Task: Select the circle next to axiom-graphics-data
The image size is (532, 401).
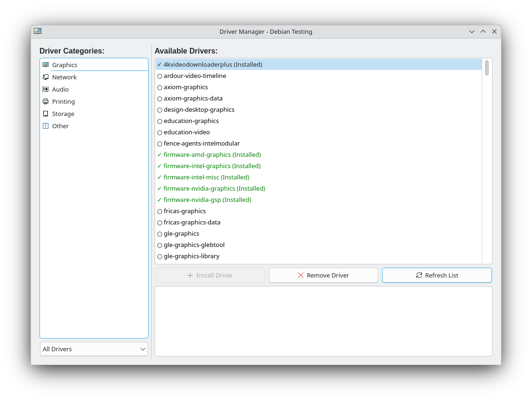Action: [x=160, y=99]
